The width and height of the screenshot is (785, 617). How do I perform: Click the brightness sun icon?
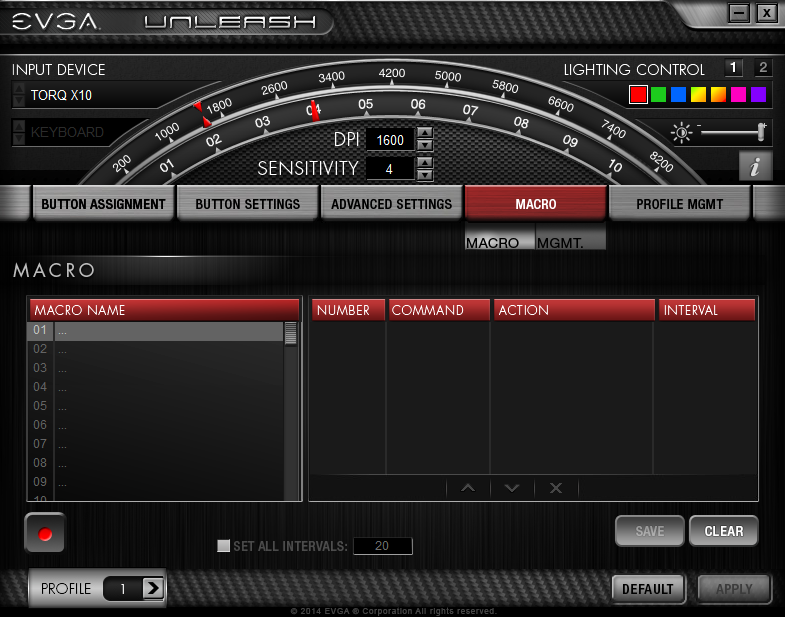[x=682, y=132]
